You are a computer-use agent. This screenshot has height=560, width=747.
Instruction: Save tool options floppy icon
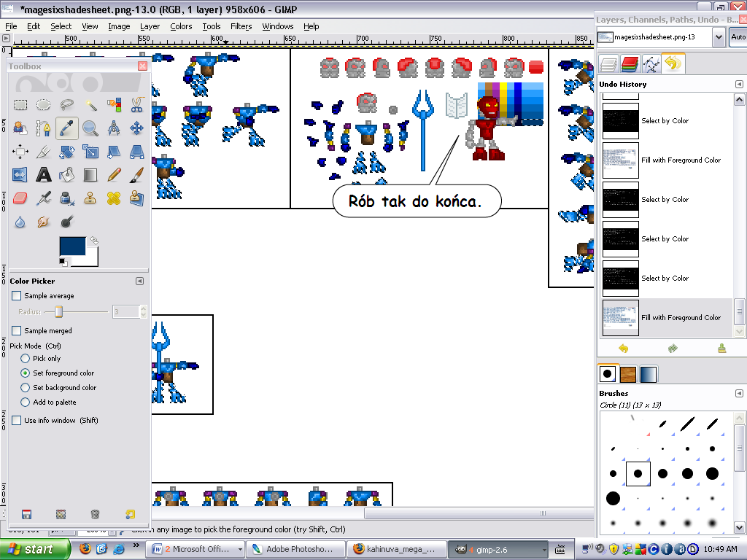[27, 514]
